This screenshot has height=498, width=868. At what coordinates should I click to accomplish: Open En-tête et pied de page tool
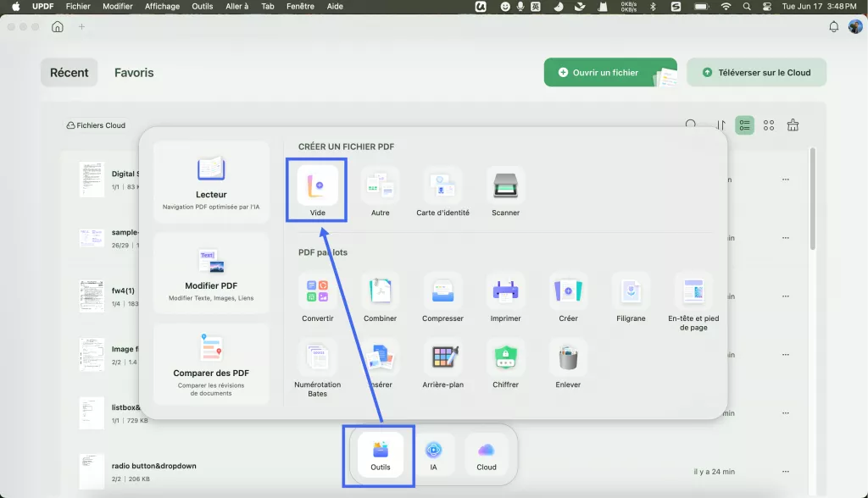click(x=693, y=302)
